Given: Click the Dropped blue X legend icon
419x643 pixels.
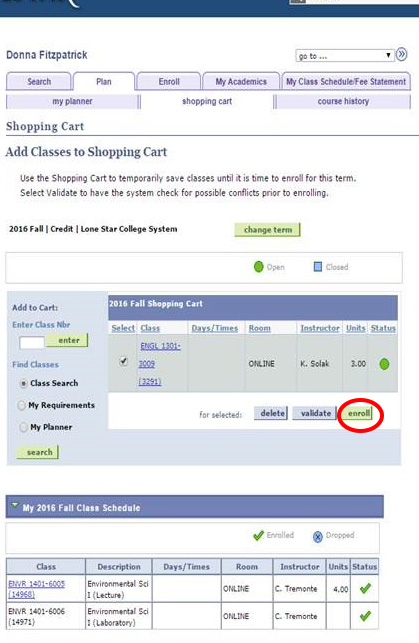Looking at the screenshot, I should click(318, 536).
